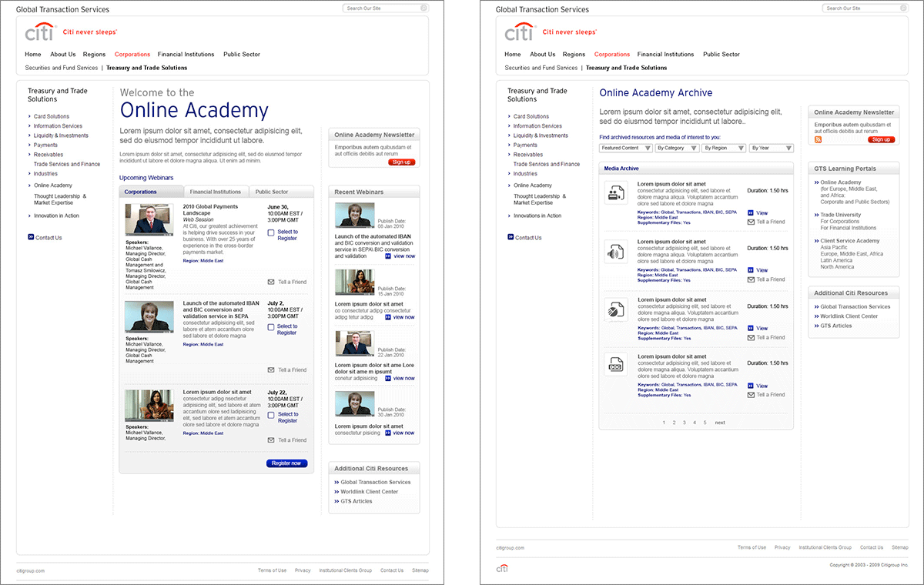Click the search magnifier icon on the welcome page
924x585 pixels.
[x=423, y=8]
